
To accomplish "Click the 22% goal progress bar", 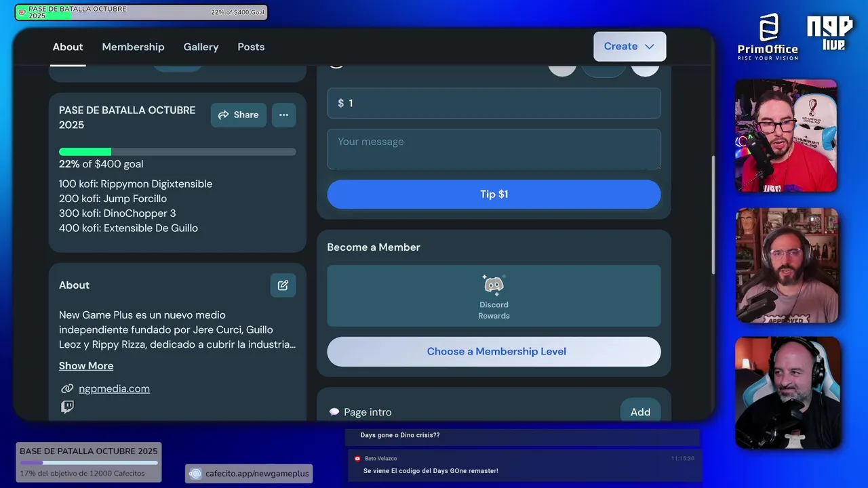I will (x=178, y=152).
